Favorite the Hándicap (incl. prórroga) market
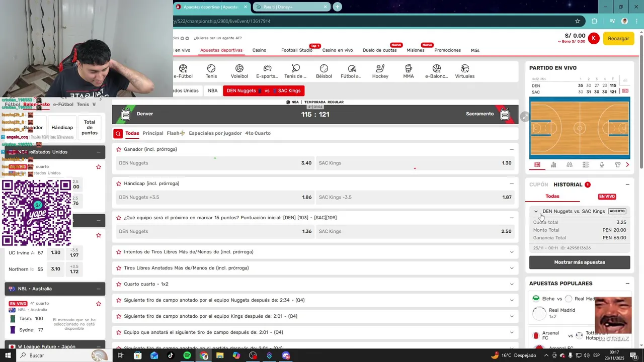This screenshot has width=644, height=362. 119,184
